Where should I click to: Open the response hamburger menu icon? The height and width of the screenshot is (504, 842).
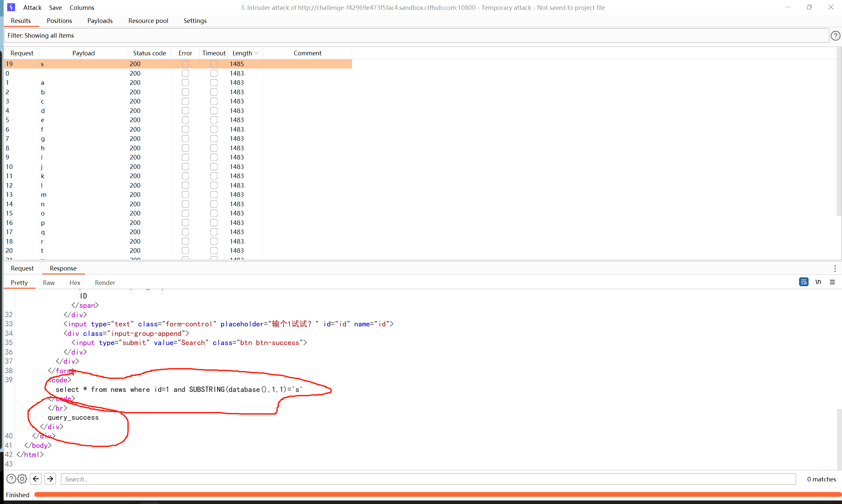tap(833, 282)
